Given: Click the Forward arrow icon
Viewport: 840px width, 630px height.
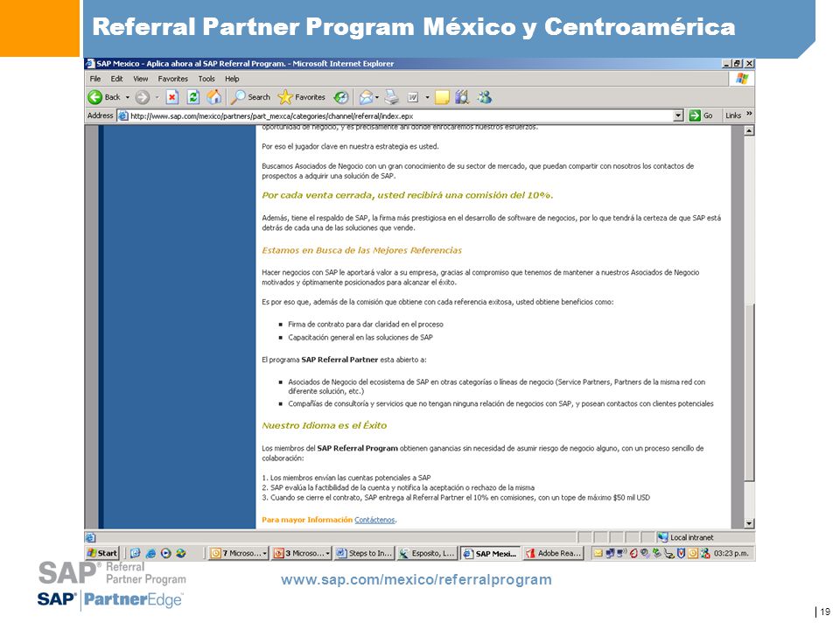Looking at the screenshot, I should [x=142, y=97].
